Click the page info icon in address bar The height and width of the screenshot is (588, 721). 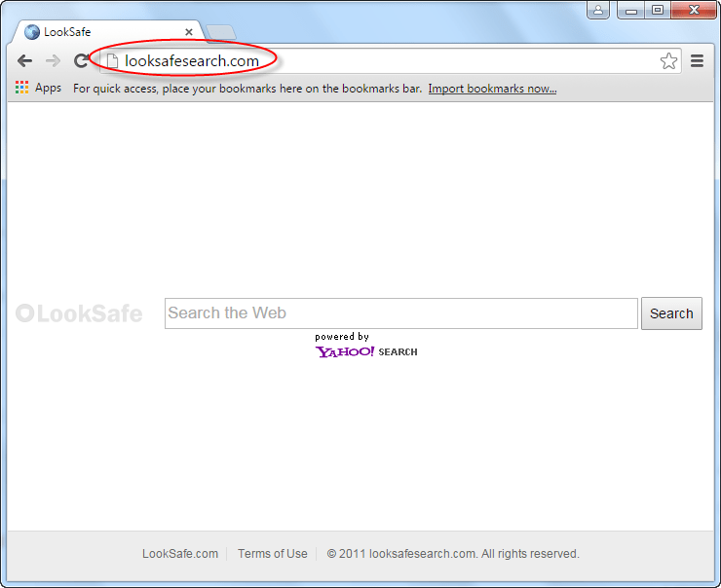112,61
